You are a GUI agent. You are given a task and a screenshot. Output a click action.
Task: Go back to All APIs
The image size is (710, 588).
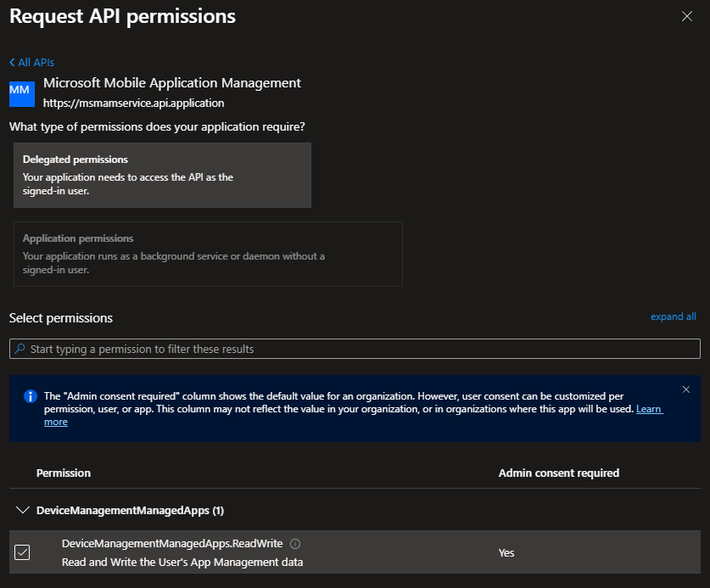click(x=31, y=63)
